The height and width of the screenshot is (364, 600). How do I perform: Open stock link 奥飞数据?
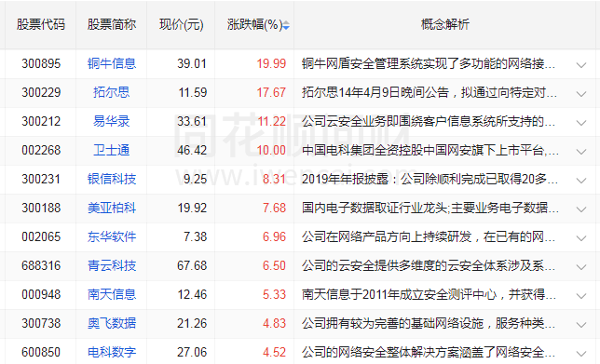tap(112, 323)
